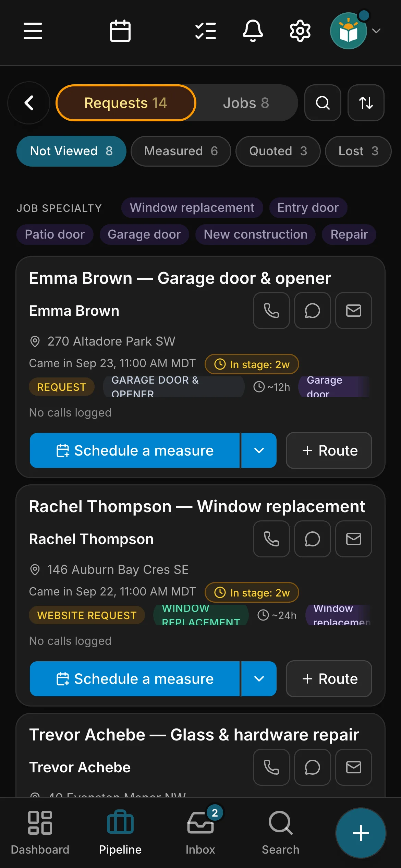Image resolution: width=401 pixels, height=868 pixels.
Task: Select the Measured 6 stage
Action: [x=181, y=151]
